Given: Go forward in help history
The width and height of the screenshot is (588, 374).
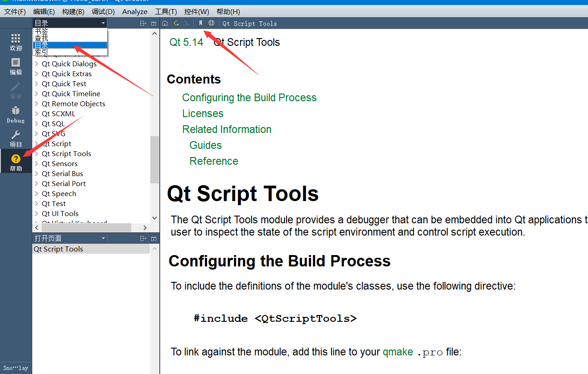Looking at the screenshot, I should tap(186, 23).
